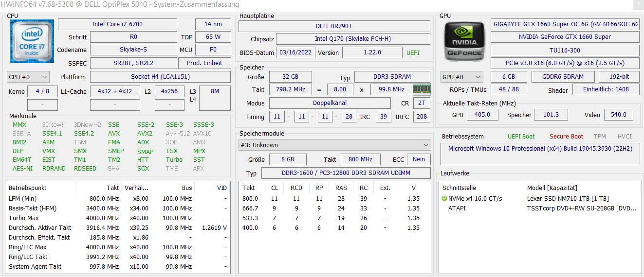This screenshot has height=277, width=644.
Task: Expand the '#3: Unknown' memory module dropdown
Action: pyautogui.click(x=335, y=145)
